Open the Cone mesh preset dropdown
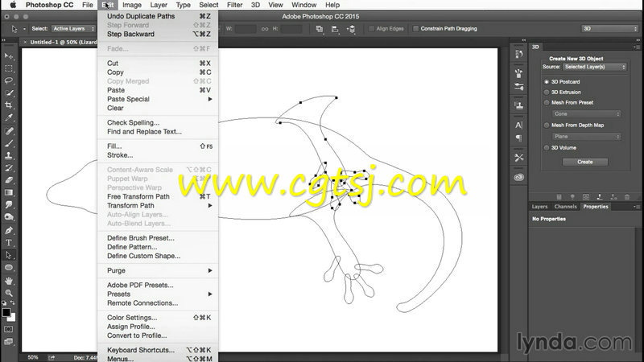The width and height of the screenshot is (644, 362). (x=586, y=113)
